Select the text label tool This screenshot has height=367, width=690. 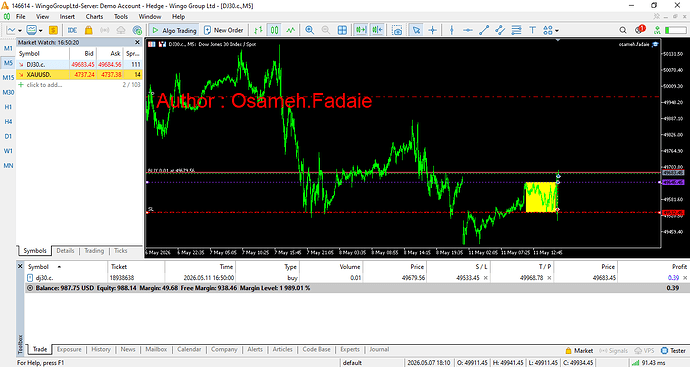click(532, 30)
